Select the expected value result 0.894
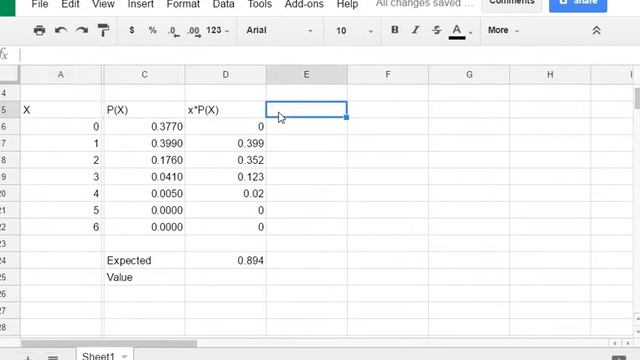 click(x=225, y=260)
